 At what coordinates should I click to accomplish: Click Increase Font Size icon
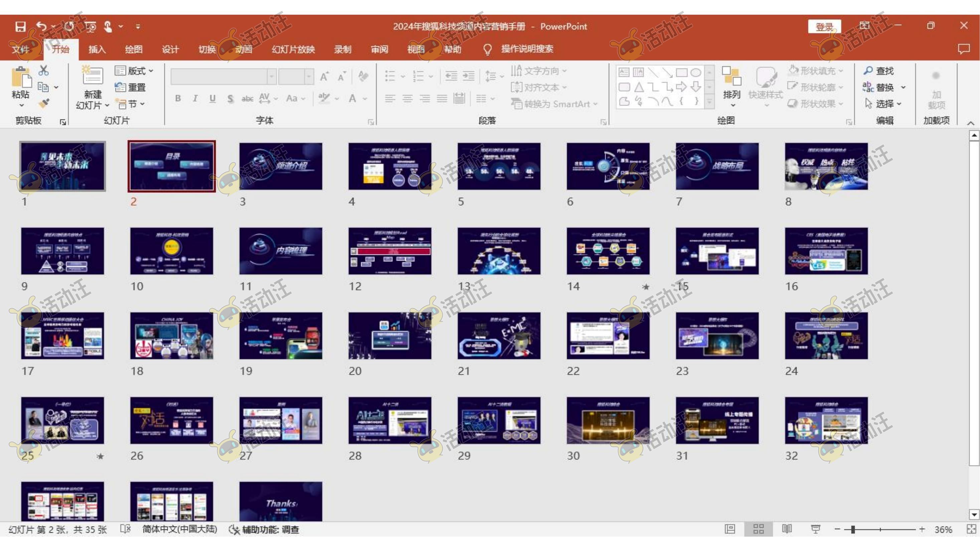click(324, 76)
